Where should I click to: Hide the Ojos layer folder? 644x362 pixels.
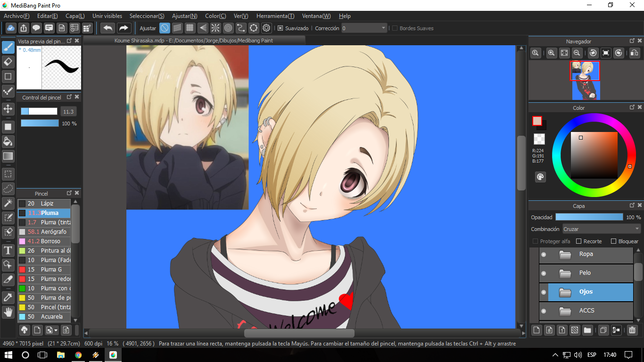coord(544,292)
